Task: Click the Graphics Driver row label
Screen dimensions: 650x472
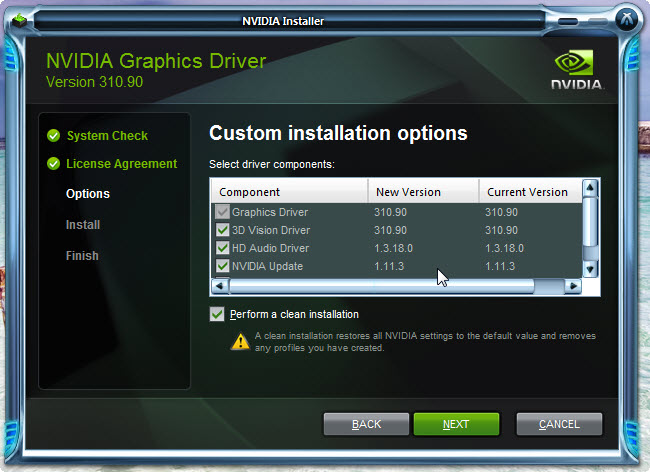Action: (x=270, y=212)
